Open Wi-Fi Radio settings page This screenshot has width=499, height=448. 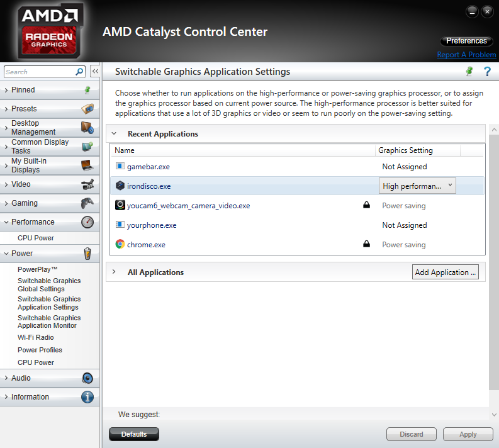coord(36,338)
